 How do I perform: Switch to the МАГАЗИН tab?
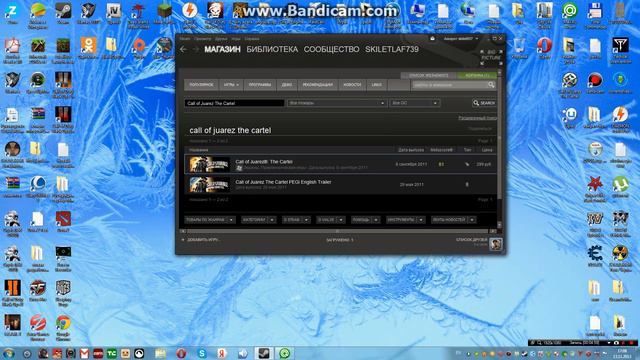click(222, 49)
